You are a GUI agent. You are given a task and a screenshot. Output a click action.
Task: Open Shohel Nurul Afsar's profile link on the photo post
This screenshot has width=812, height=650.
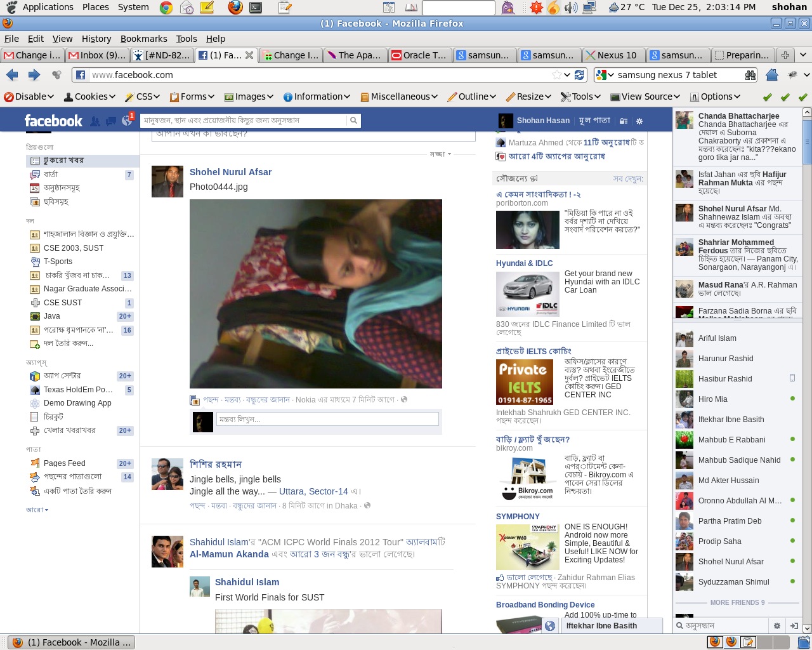[x=230, y=172]
